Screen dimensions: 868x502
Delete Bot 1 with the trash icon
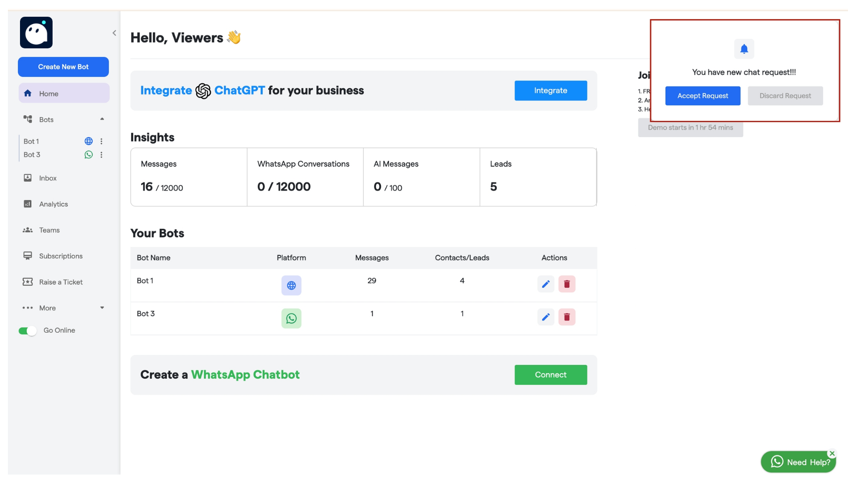[567, 284]
